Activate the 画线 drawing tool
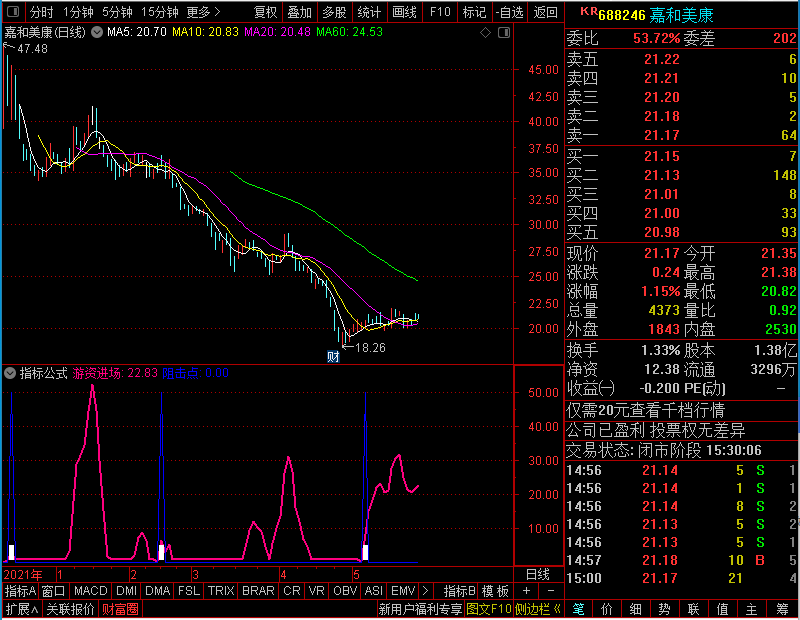Image resolution: width=800 pixels, height=620 pixels. [404, 12]
